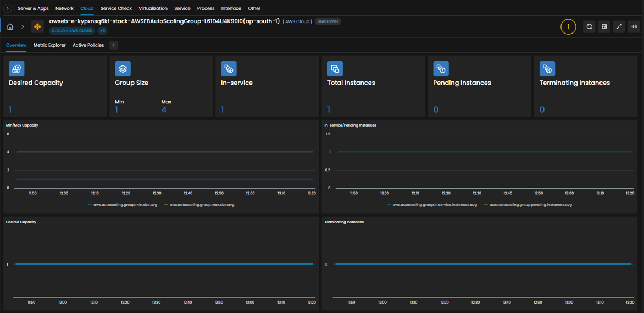This screenshot has height=313, width=644.
Task: Click the image snapshot icon in the header
Action: (604, 26)
